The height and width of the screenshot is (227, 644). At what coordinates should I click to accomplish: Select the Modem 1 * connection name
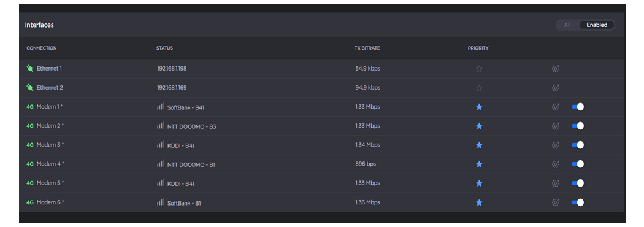click(50, 107)
